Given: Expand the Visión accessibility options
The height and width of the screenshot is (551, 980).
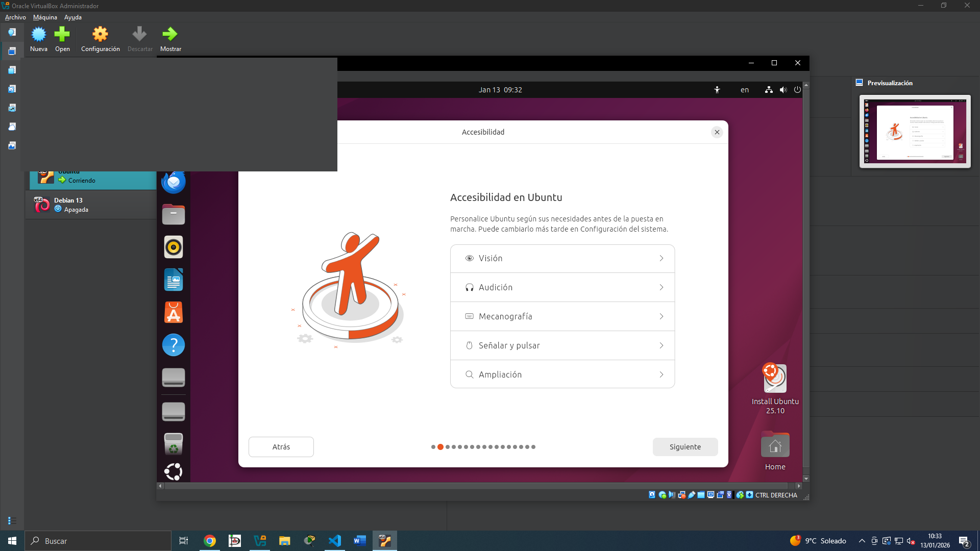Looking at the screenshot, I should pyautogui.click(x=562, y=259).
